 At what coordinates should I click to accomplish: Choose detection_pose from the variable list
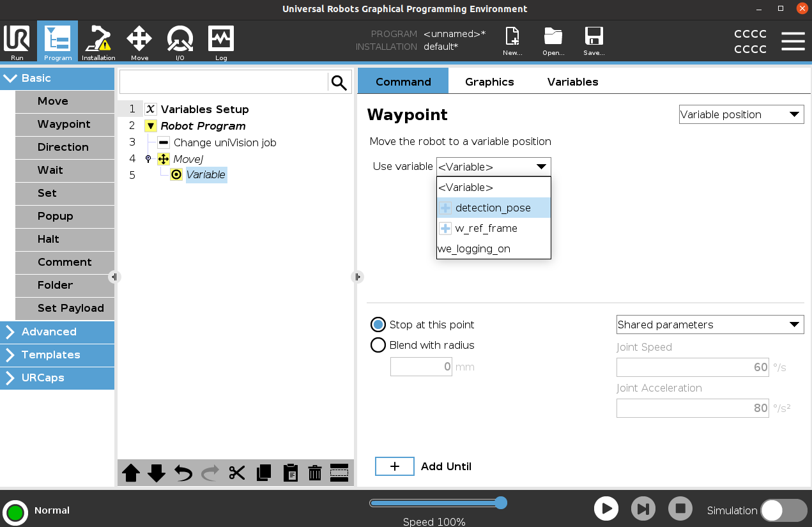493,208
